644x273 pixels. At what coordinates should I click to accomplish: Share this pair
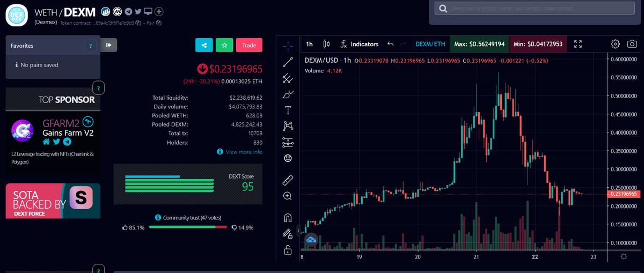[204, 45]
